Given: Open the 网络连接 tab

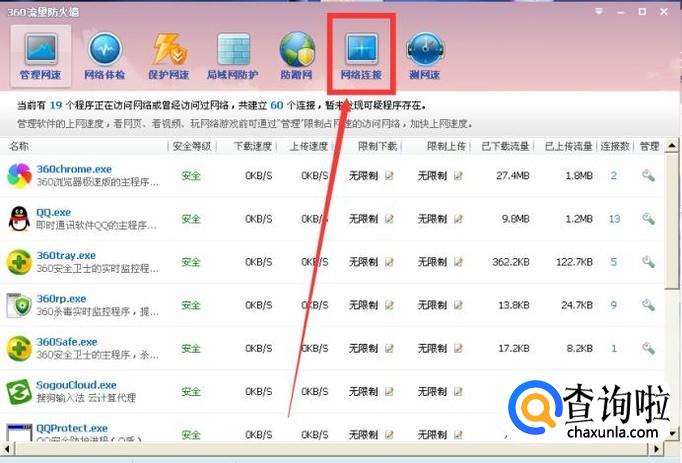Looking at the screenshot, I should (361, 56).
